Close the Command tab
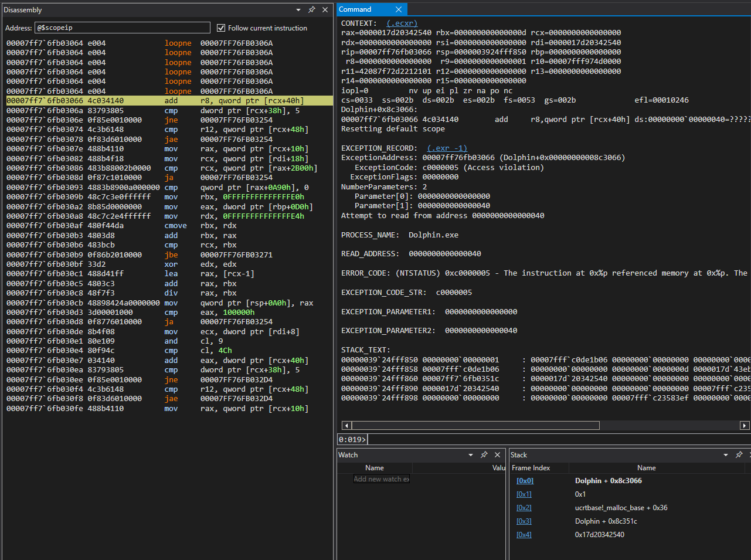The image size is (751, 560). 399,9
